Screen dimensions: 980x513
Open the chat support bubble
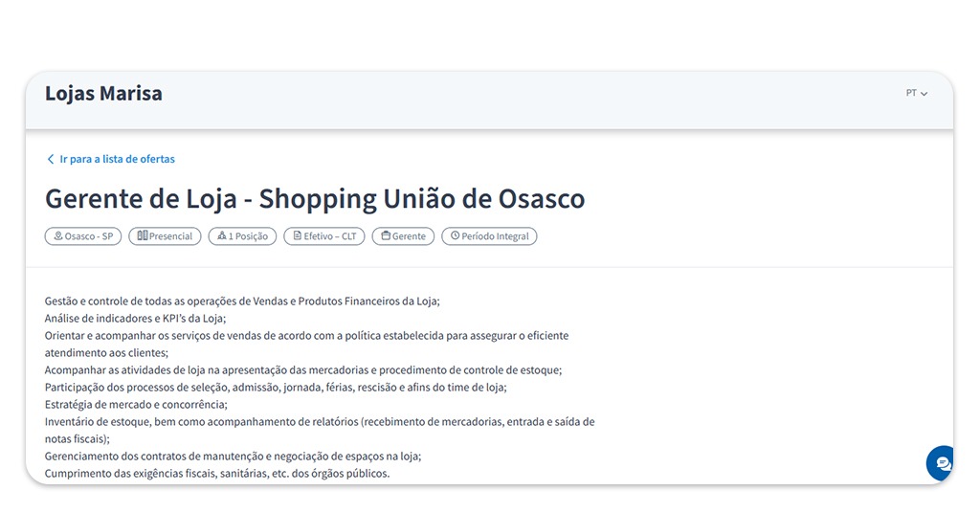[942, 463]
